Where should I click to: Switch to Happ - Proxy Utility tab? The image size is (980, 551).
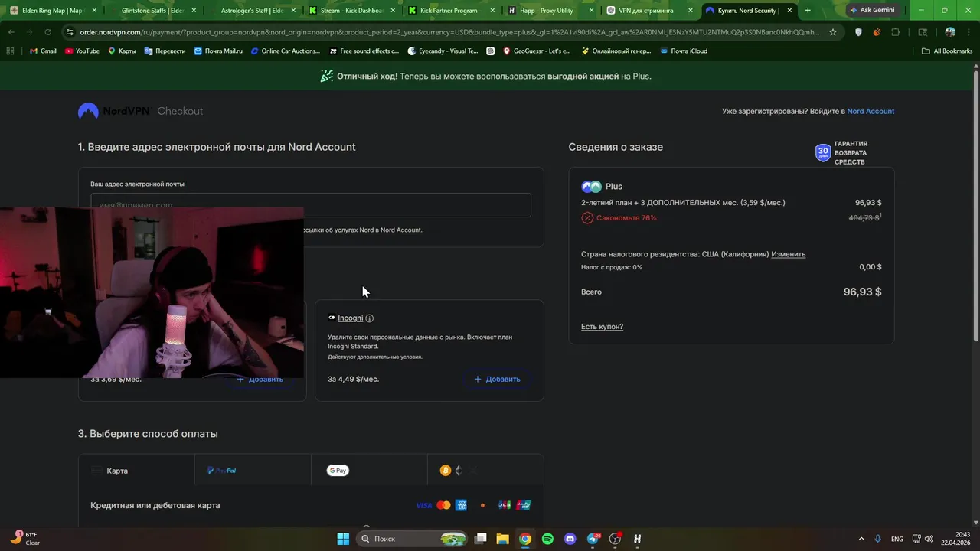click(551, 11)
